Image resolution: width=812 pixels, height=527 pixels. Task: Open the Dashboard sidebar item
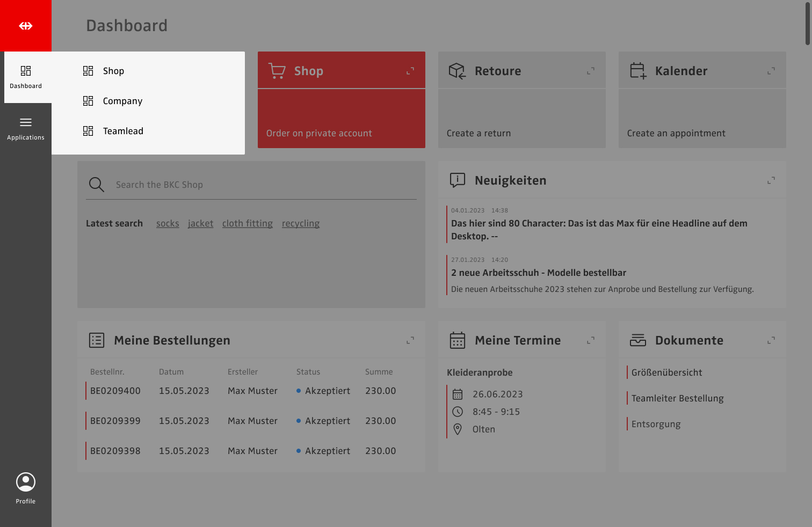tap(26, 77)
